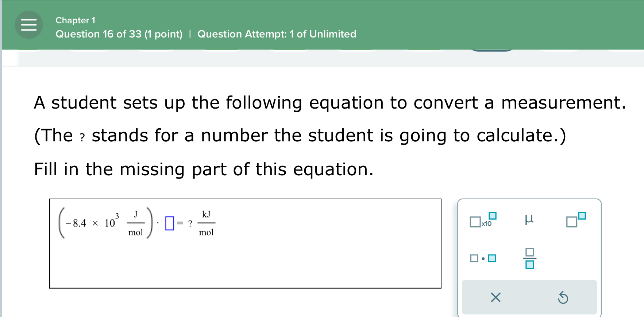The height and width of the screenshot is (317, 644).
Task: Click the numerator box of the fraction template
Action: click(530, 251)
